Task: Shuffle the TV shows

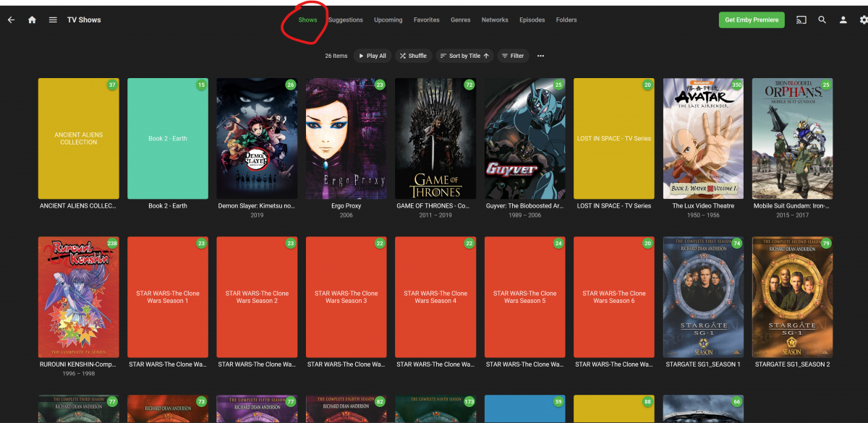Action: [x=413, y=56]
